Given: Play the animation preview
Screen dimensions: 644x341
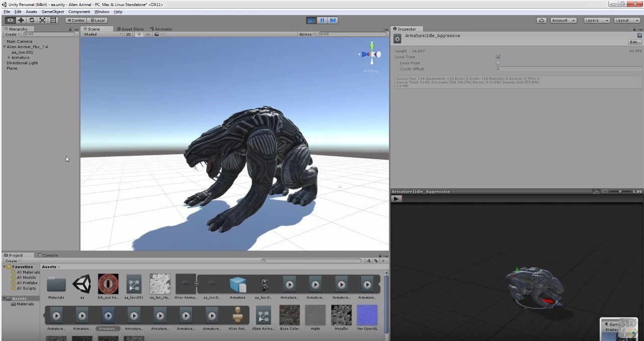Looking at the screenshot, I should pyautogui.click(x=397, y=199).
